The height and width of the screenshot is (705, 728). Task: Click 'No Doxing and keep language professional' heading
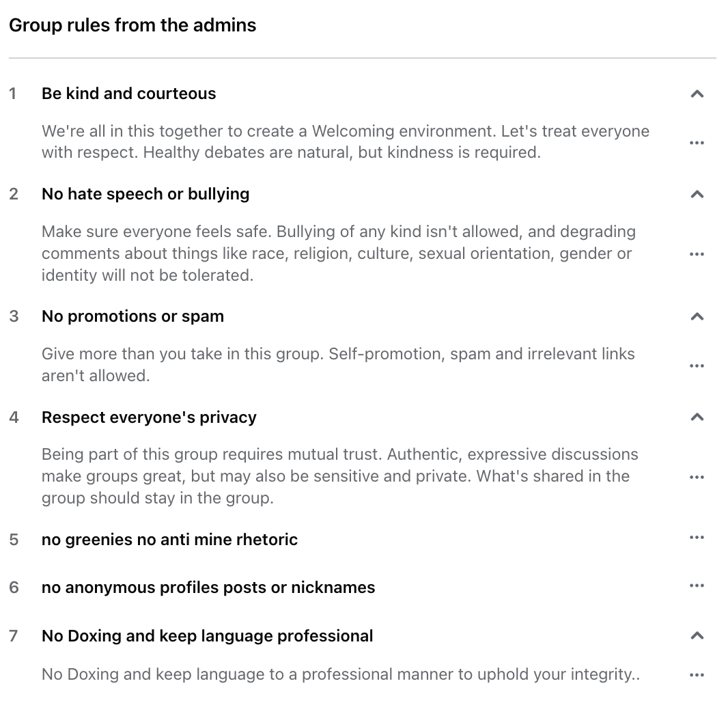tap(207, 636)
